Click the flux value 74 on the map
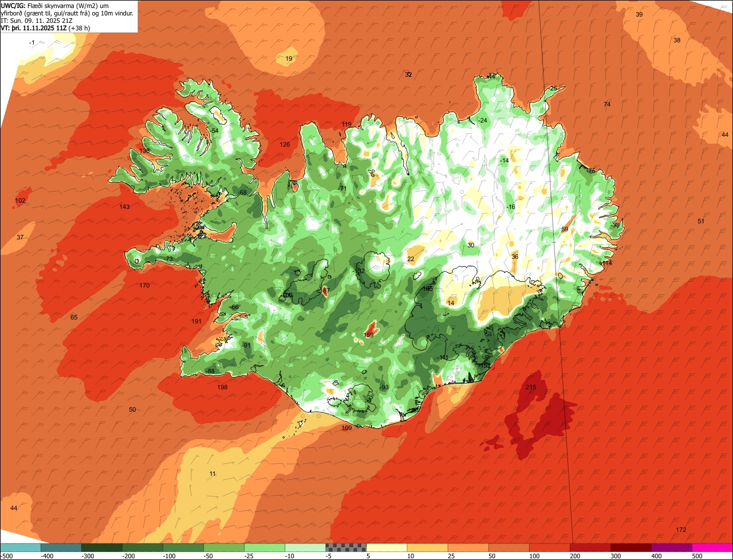 coord(607,104)
